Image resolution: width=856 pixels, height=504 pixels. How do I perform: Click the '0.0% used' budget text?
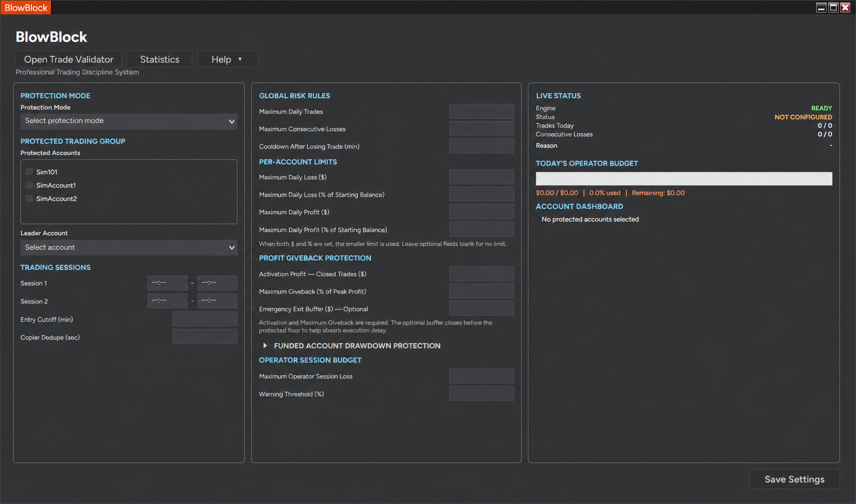tap(605, 193)
